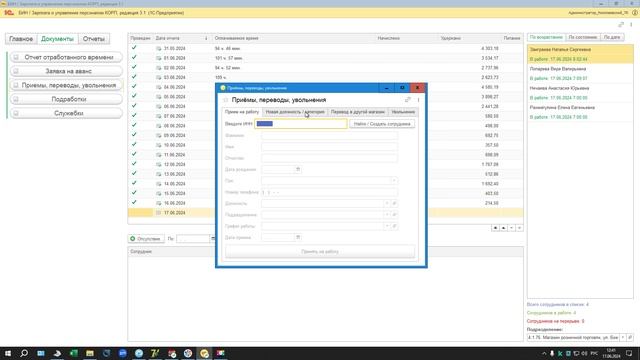Switch to the Отчеты tab
Viewport: 640px width, 360px height.
pos(93,39)
